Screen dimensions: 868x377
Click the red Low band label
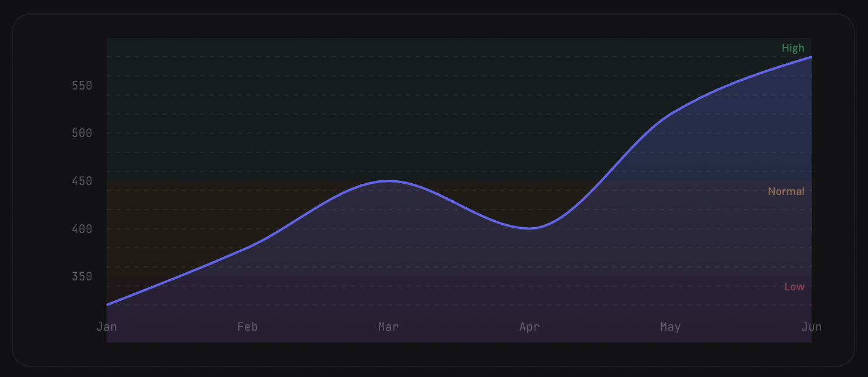pos(794,287)
